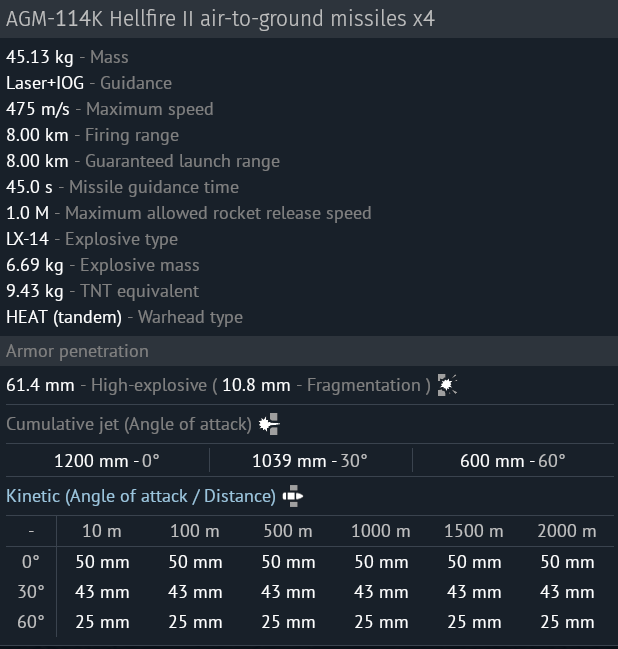Screen dimensions: 618x649
Task: Select the 600 mm - 60° cell
Action: (513, 461)
